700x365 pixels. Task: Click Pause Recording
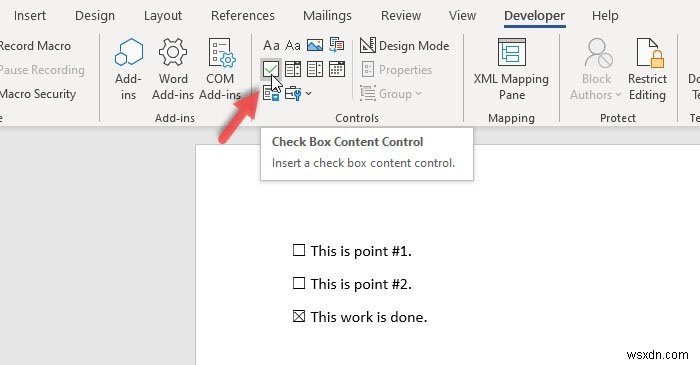[42, 70]
